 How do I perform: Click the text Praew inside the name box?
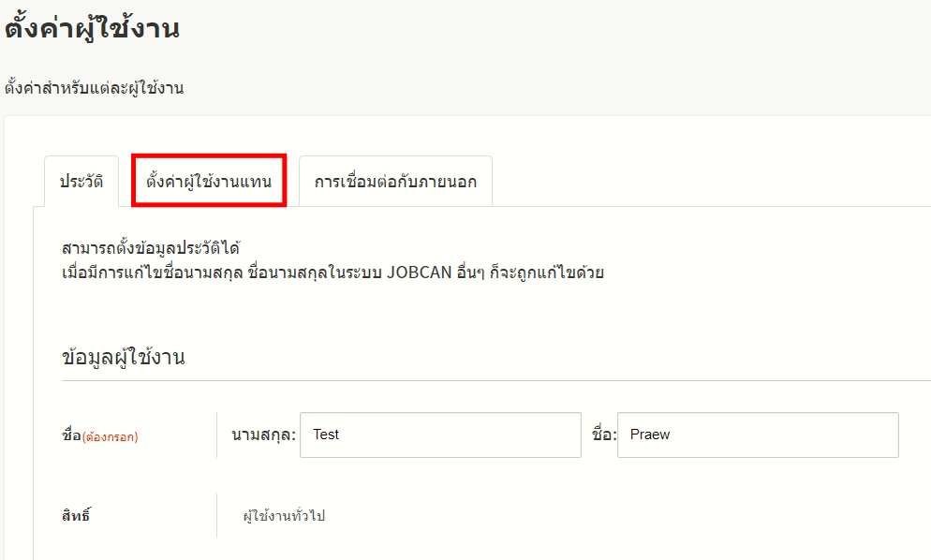coord(650,435)
